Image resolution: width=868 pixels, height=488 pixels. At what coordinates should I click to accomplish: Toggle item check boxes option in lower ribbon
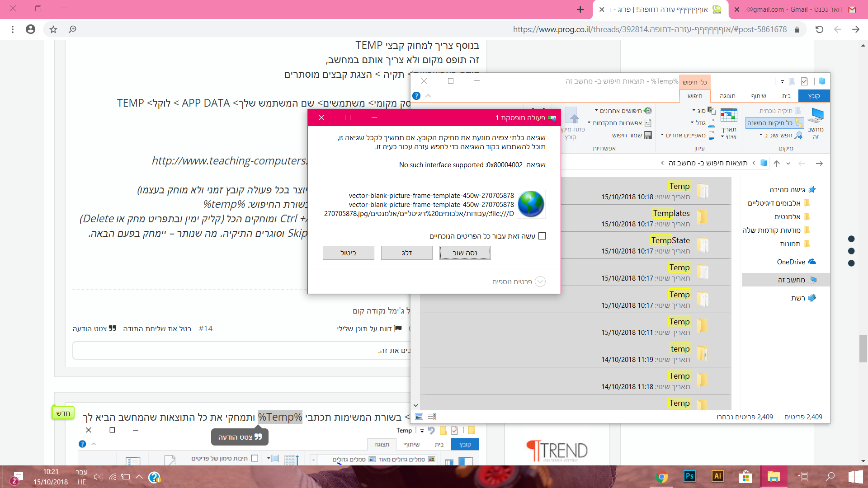(255, 458)
